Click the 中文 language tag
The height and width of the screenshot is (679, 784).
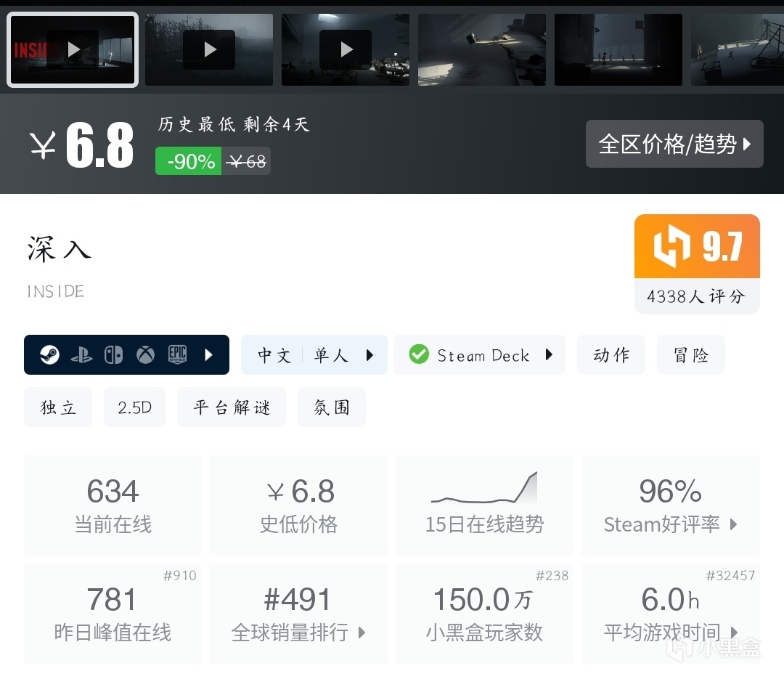tap(274, 355)
